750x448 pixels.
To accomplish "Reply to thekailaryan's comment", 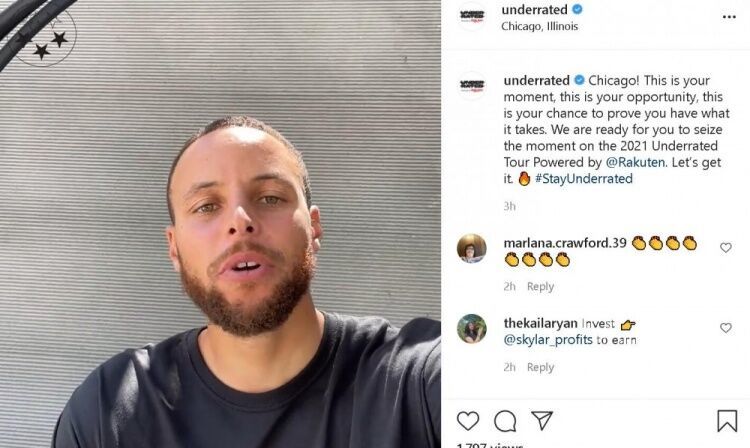I will coord(540,367).
